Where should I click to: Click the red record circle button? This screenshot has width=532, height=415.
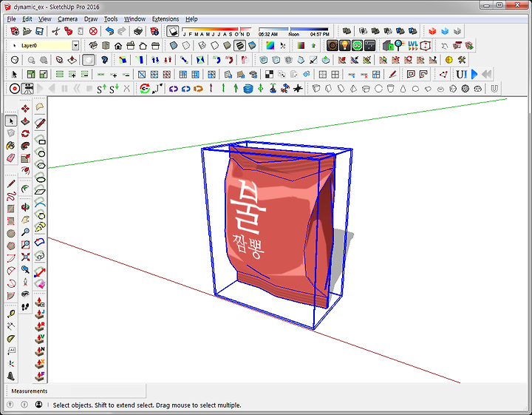15,89
